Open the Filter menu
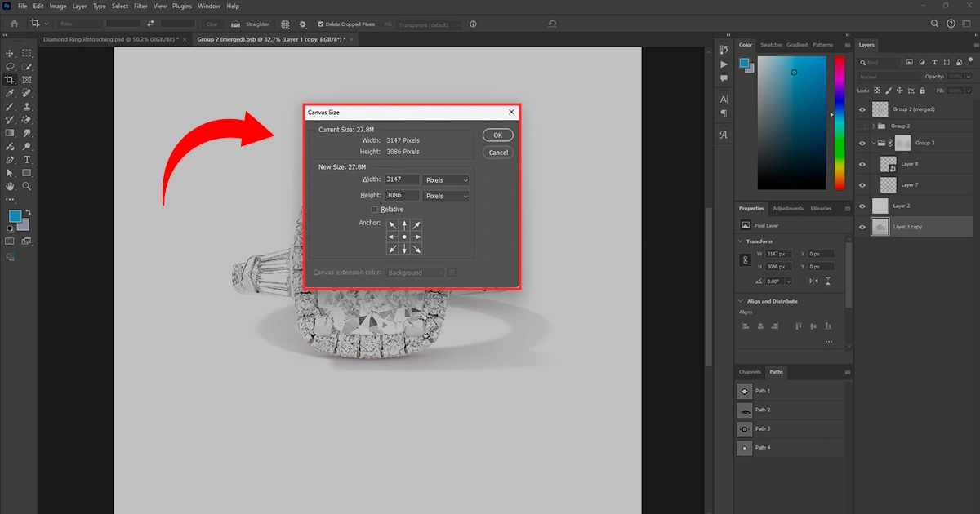This screenshot has height=514, width=980. 140,6
